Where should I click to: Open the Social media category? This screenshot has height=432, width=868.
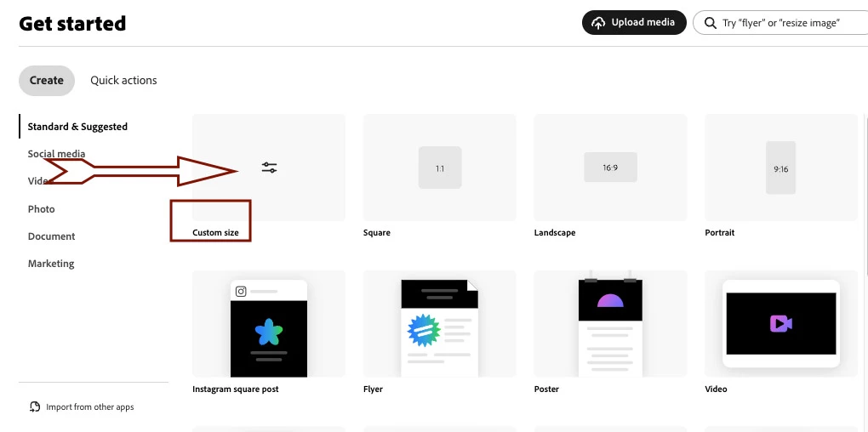(x=56, y=154)
